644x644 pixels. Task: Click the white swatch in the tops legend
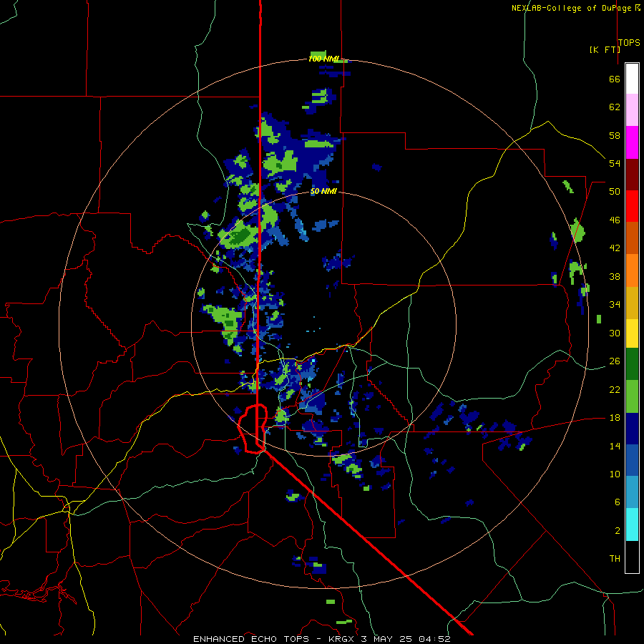tap(632, 79)
